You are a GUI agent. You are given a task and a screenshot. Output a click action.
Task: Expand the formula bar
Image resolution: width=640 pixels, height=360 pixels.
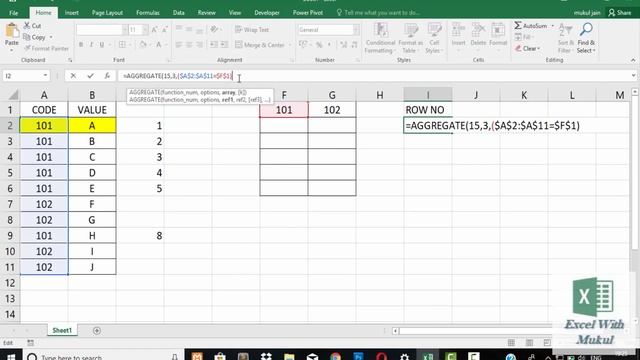[633, 76]
